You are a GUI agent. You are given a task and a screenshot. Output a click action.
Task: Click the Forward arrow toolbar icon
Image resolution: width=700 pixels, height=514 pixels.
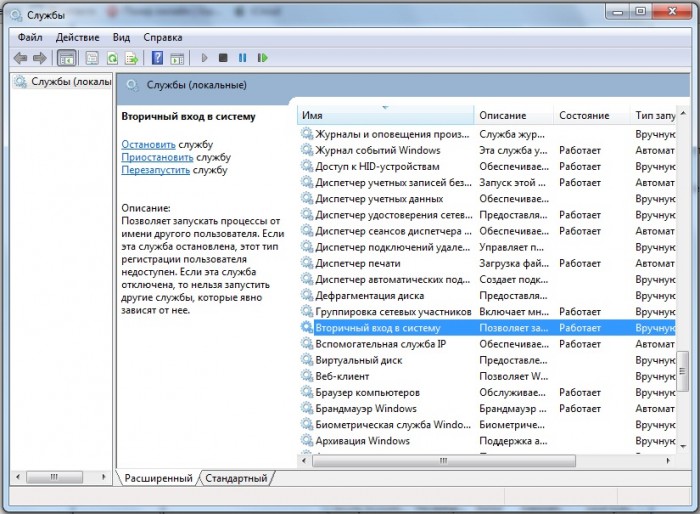[x=40, y=58]
